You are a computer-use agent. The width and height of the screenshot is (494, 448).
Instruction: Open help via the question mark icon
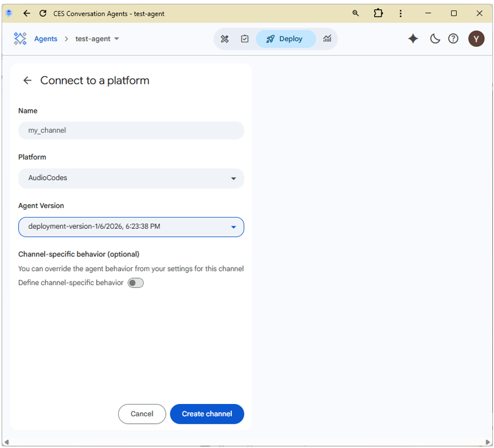(x=453, y=39)
